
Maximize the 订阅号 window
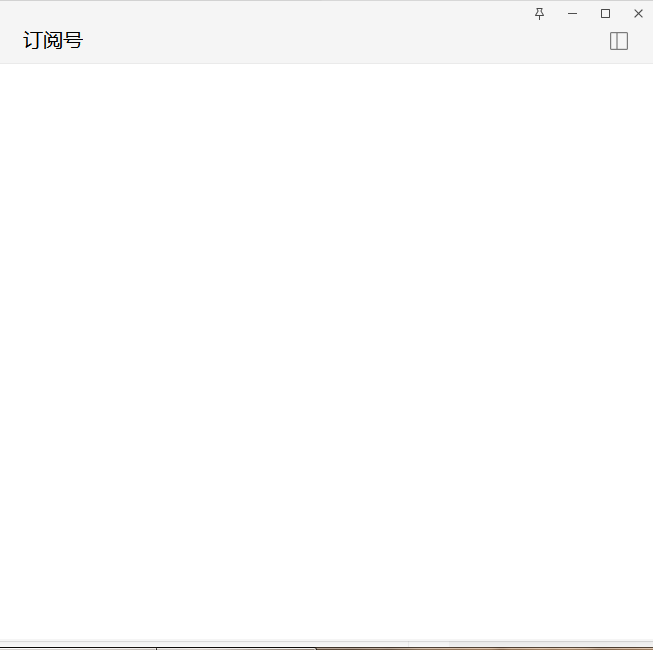click(605, 14)
